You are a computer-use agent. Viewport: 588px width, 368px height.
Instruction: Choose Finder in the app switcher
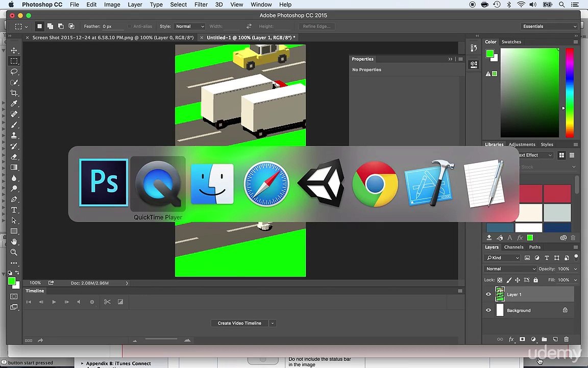tap(212, 183)
